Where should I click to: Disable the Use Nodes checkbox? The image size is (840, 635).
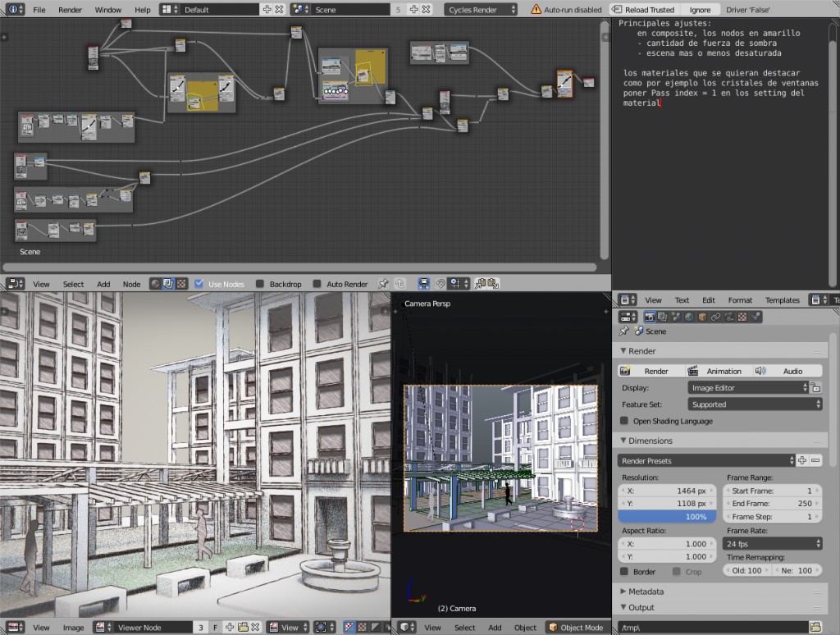coord(199,284)
